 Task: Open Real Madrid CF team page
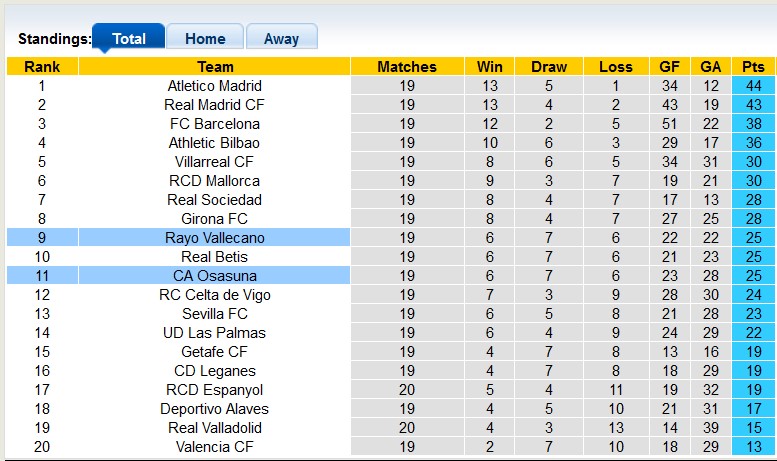[x=215, y=105]
